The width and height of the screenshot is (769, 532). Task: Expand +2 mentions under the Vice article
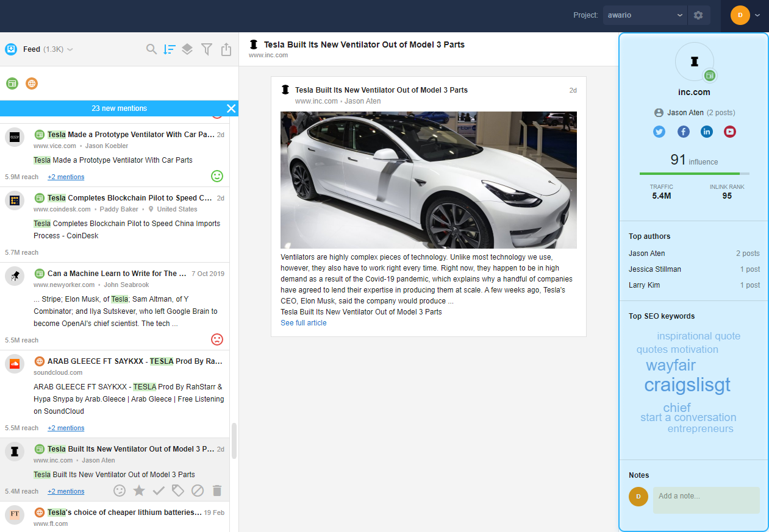(66, 177)
